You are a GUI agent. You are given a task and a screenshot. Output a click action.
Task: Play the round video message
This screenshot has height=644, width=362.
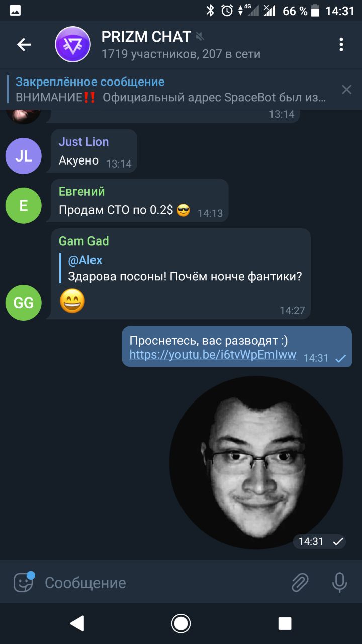click(256, 462)
